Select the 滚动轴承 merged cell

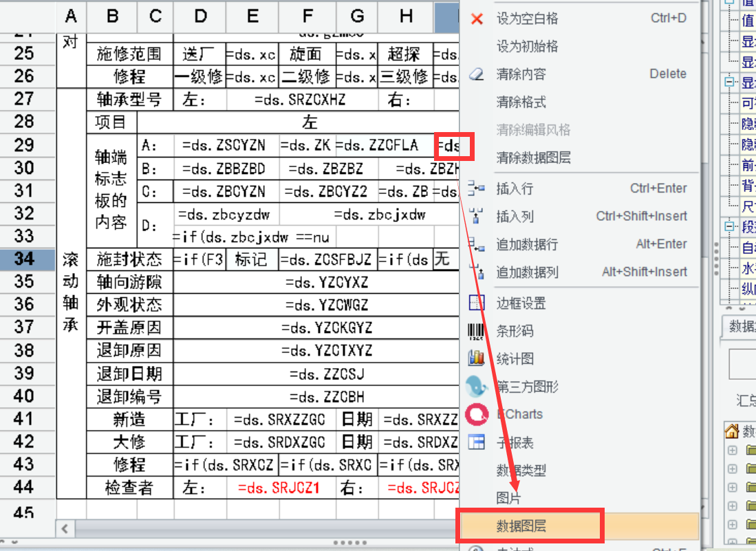[x=71, y=293]
